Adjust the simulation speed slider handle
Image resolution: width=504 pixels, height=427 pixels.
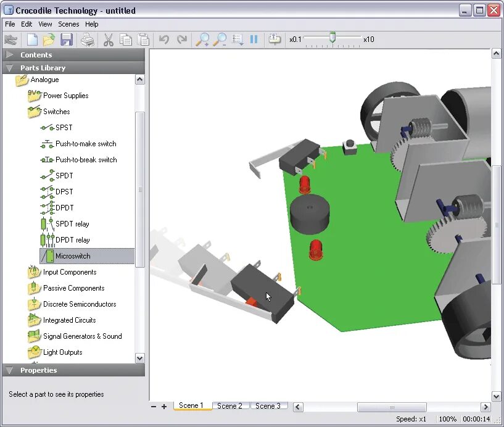click(x=333, y=38)
